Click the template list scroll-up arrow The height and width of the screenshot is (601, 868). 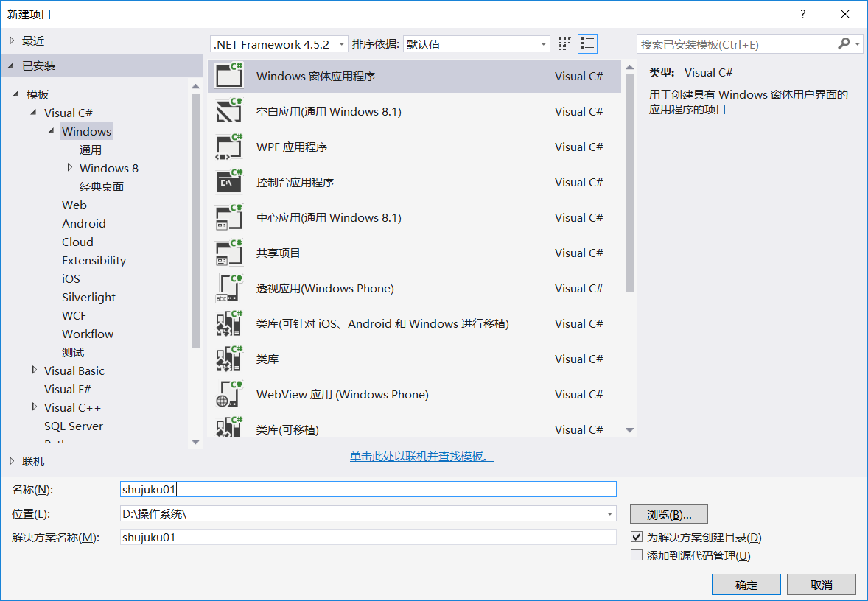629,68
